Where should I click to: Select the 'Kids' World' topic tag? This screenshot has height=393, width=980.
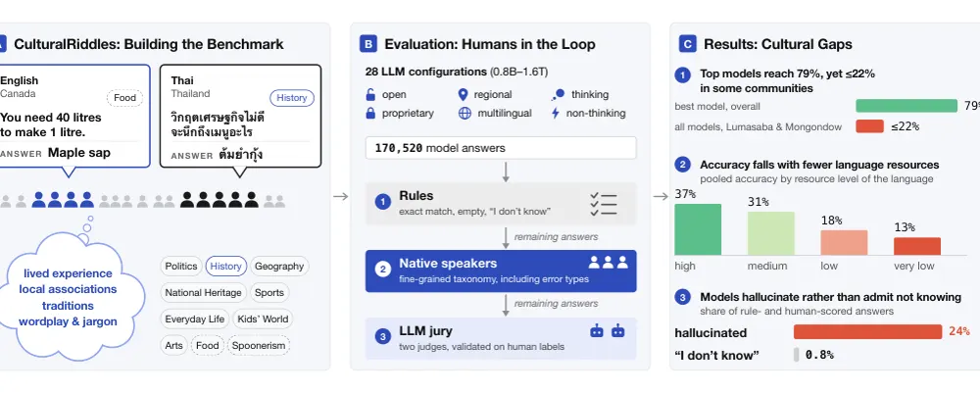(263, 319)
